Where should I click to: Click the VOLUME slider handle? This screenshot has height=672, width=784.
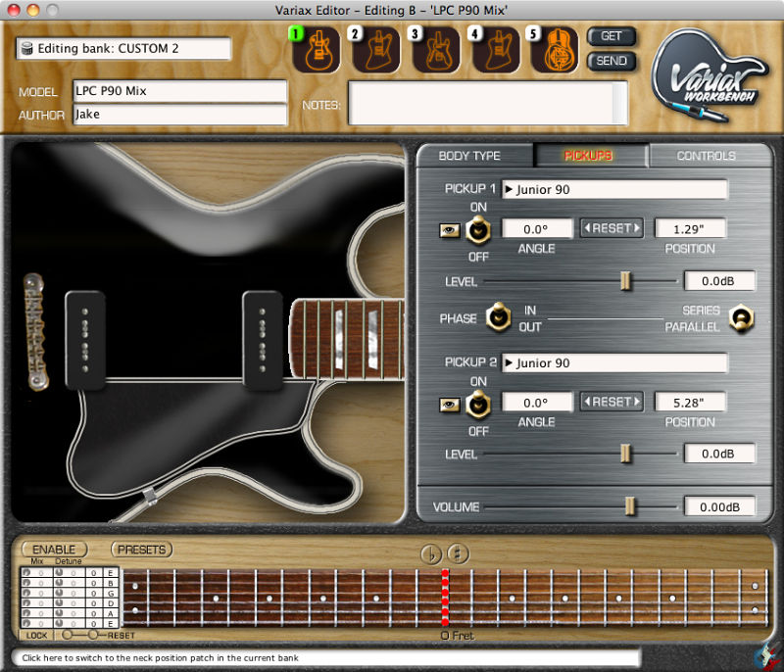[x=629, y=506]
